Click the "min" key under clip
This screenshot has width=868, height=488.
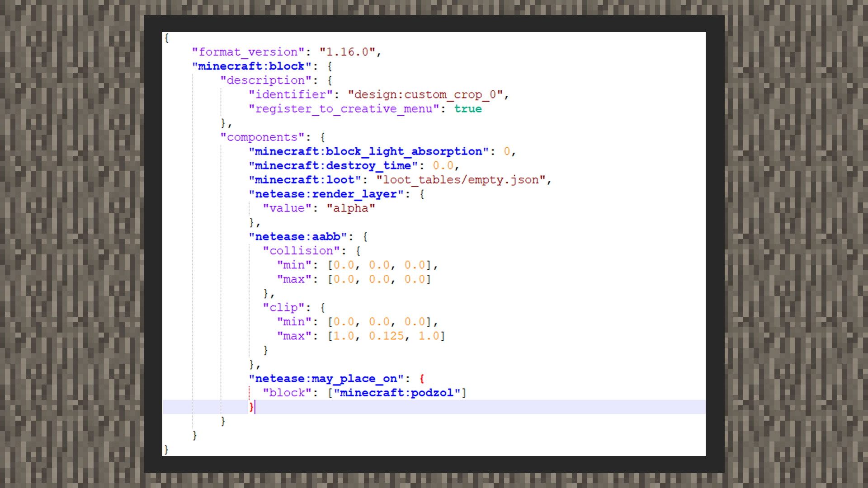(x=294, y=322)
